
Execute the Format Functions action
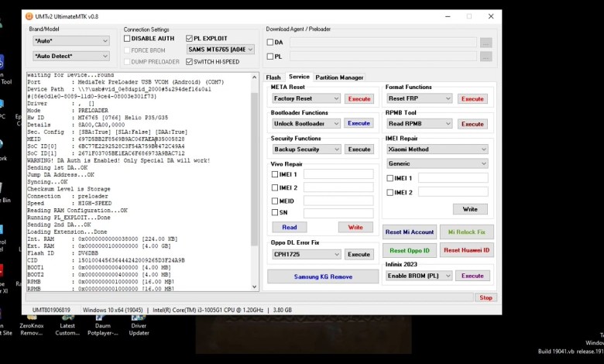point(472,98)
